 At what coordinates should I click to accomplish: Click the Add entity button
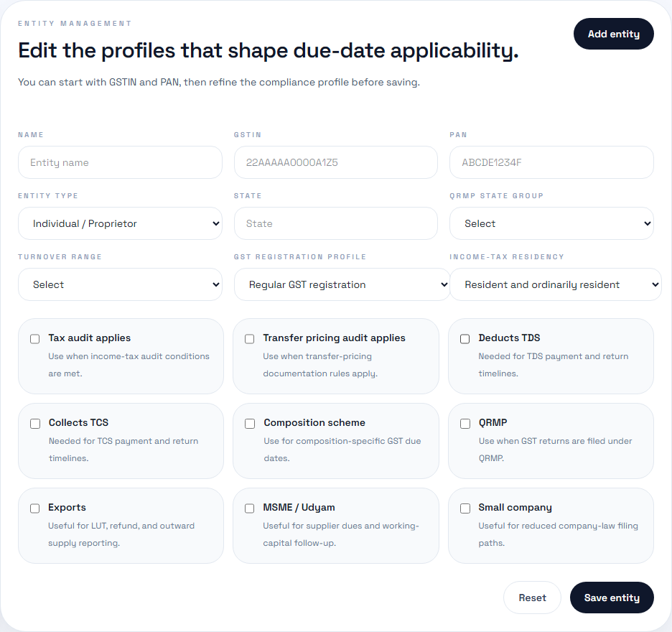613,34
